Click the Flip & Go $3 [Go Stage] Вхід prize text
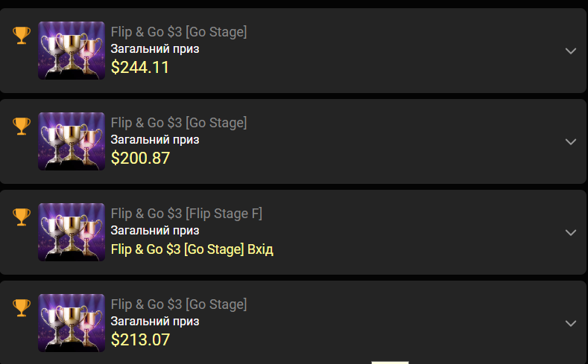Viewport: 588px width, 364px height. click(x=192, y=249)
